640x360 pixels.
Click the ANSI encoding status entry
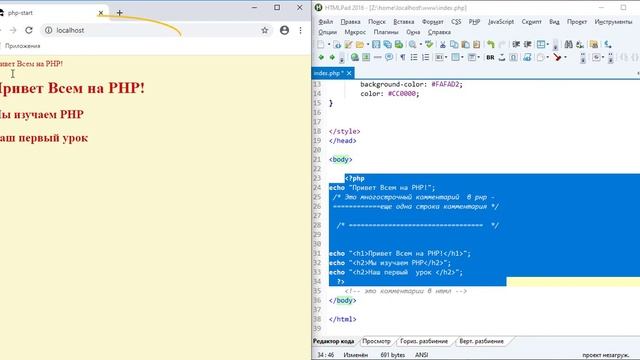[422, 355]
